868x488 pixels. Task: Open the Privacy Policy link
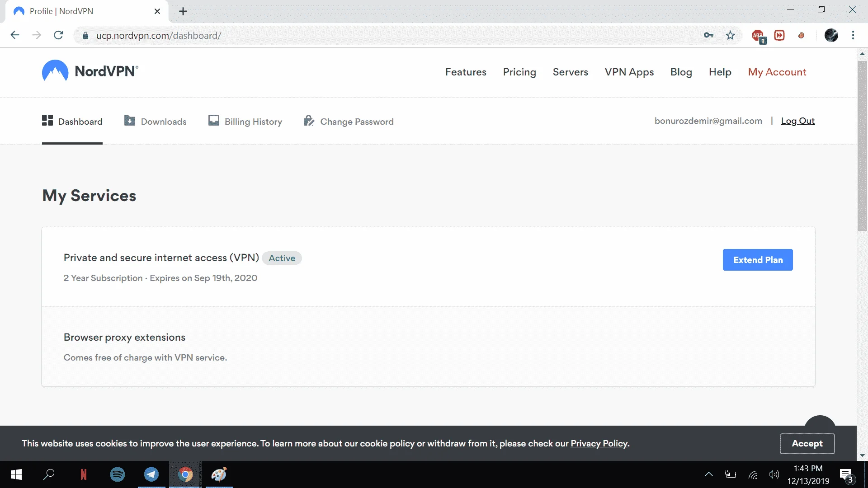[x=599, y=443]
